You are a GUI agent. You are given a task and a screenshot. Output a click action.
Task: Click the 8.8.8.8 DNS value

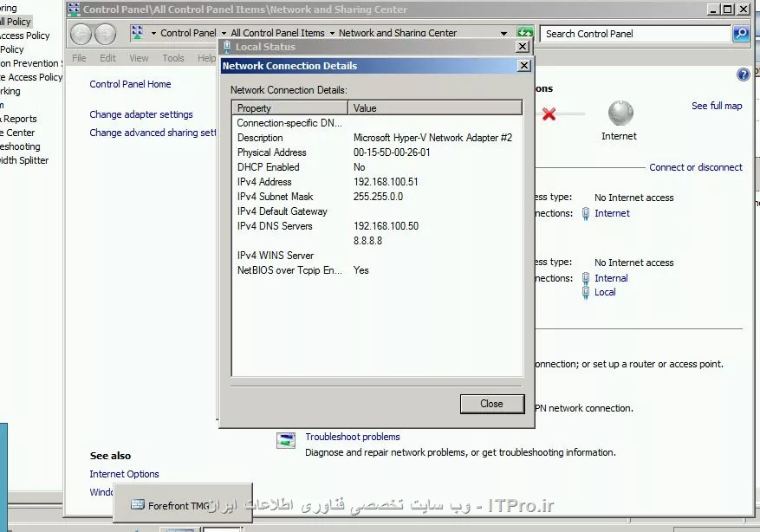click(x=367, y=241)
